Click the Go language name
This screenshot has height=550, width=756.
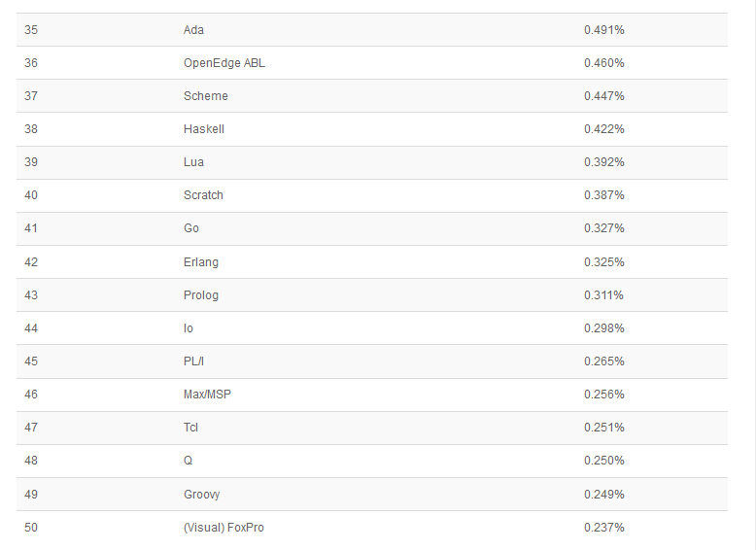pyautogui.click(x=190, y=228)
